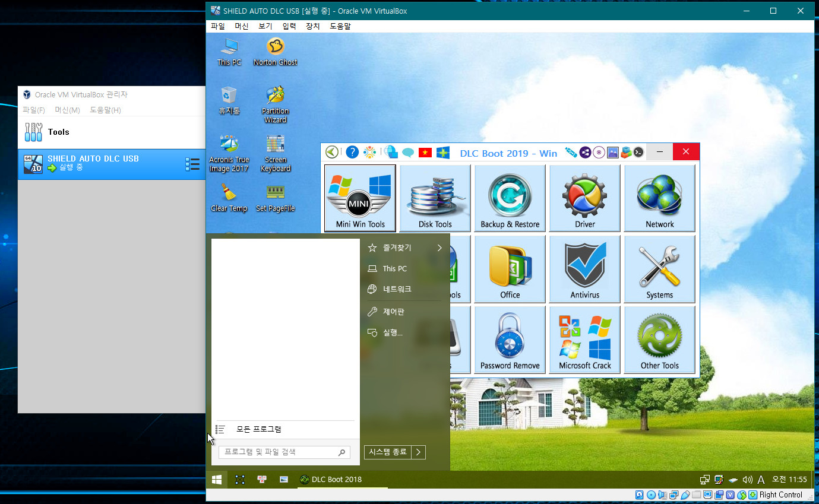Click the hard disk icon in VirtualBox status bar
This screenshot has height=504, width=819.
pos(640,495)
